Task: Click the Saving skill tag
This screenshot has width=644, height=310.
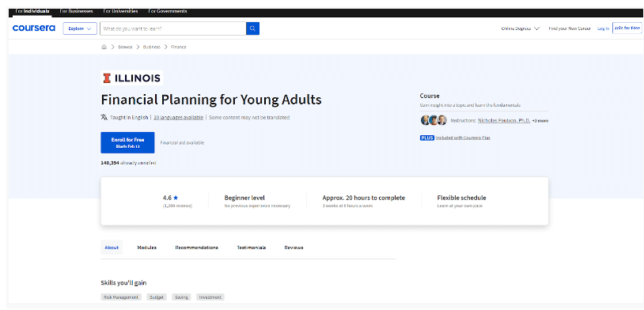Action: (181, 297)
